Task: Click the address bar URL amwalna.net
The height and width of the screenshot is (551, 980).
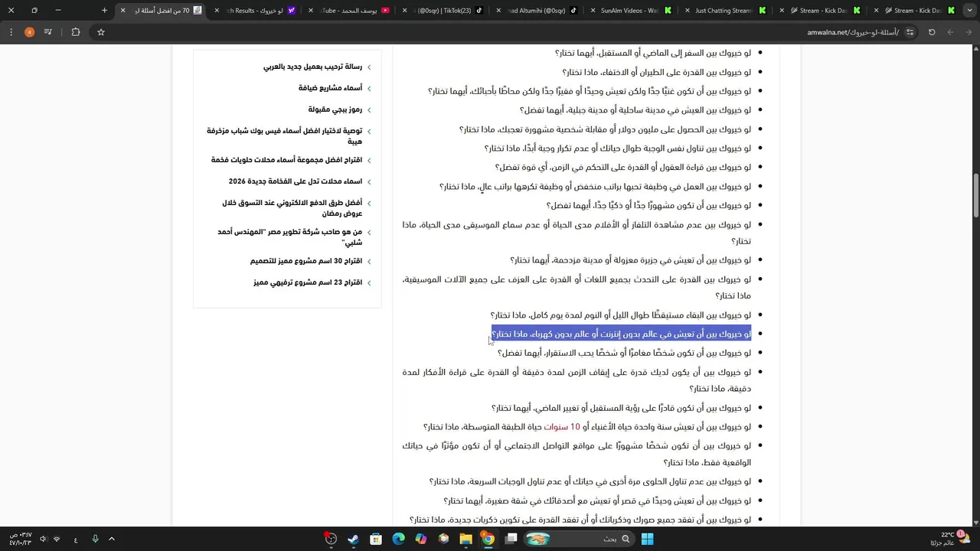Action: pos(853,32)
